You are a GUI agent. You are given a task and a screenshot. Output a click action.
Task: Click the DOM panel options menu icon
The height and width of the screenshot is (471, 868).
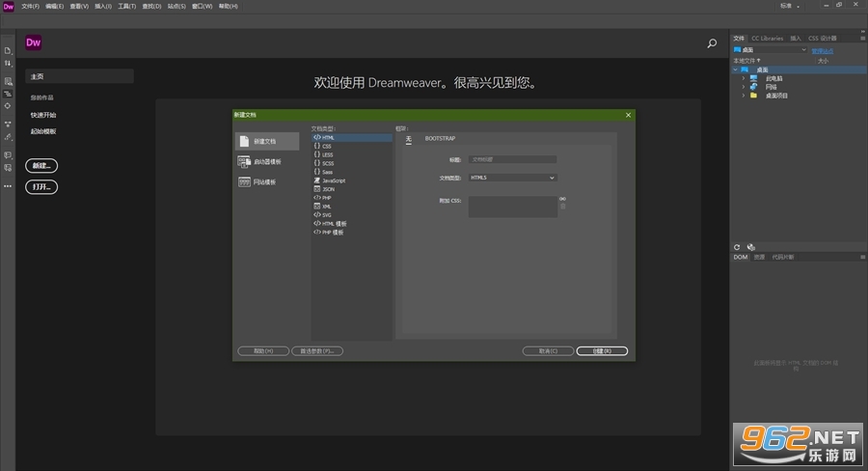coord(862,257)
